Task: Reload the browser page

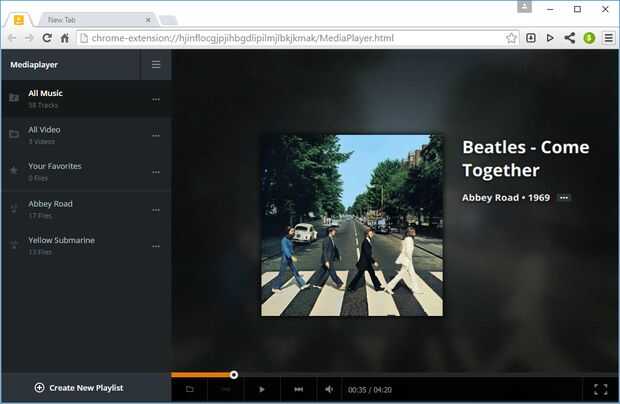Action: click(47, 38)
